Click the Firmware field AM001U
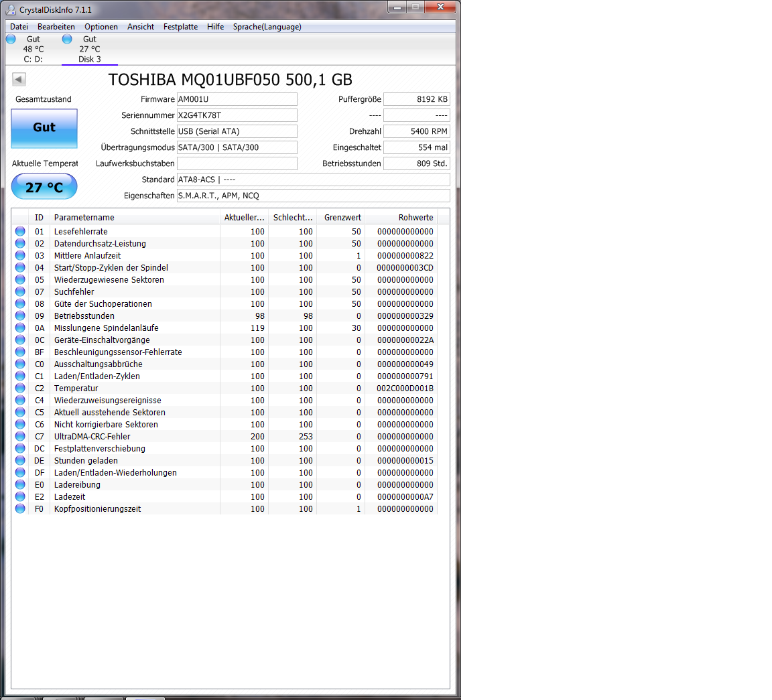The width and height of the screenshot is (772, 700). [237, 99]
